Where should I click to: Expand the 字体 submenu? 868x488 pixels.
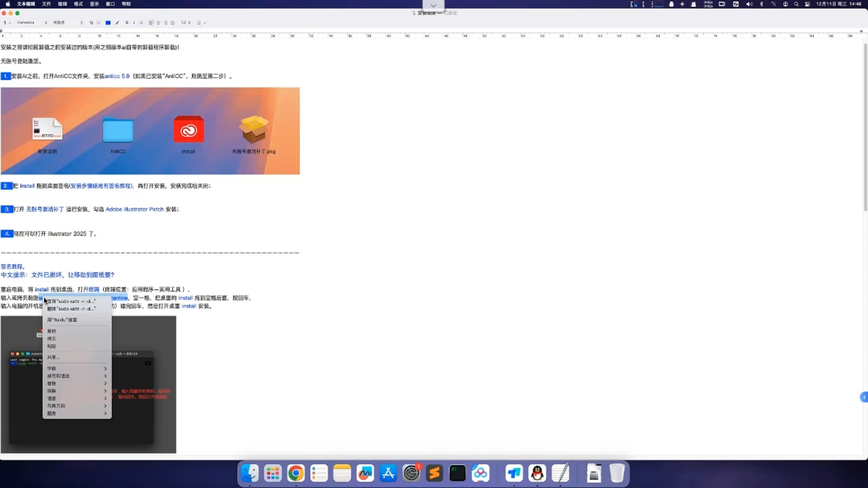click(77, 369)
